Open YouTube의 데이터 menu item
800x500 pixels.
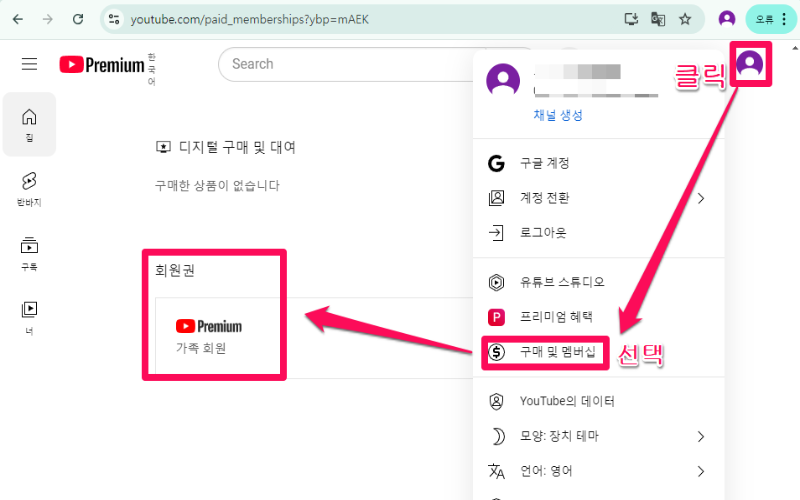pos(598,402)
